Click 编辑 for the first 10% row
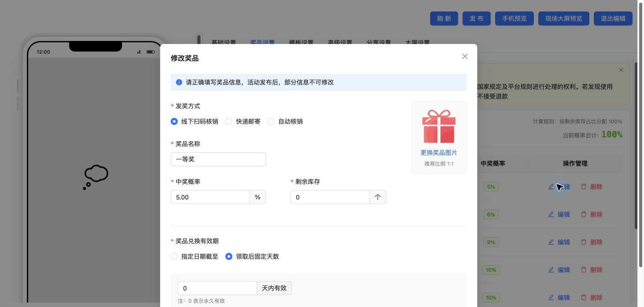The image size is (644, 307). click(x=559, y=270)
